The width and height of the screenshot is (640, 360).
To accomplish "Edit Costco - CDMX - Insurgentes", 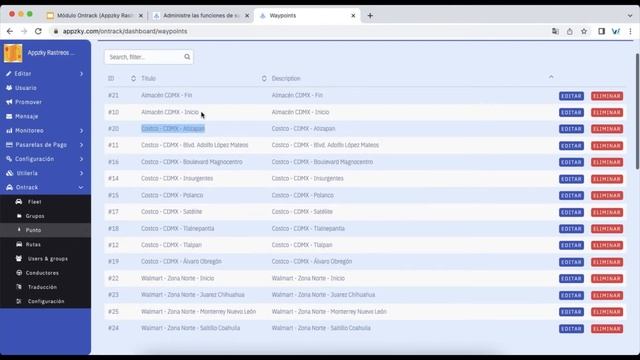I will click(x=571, y=179).
